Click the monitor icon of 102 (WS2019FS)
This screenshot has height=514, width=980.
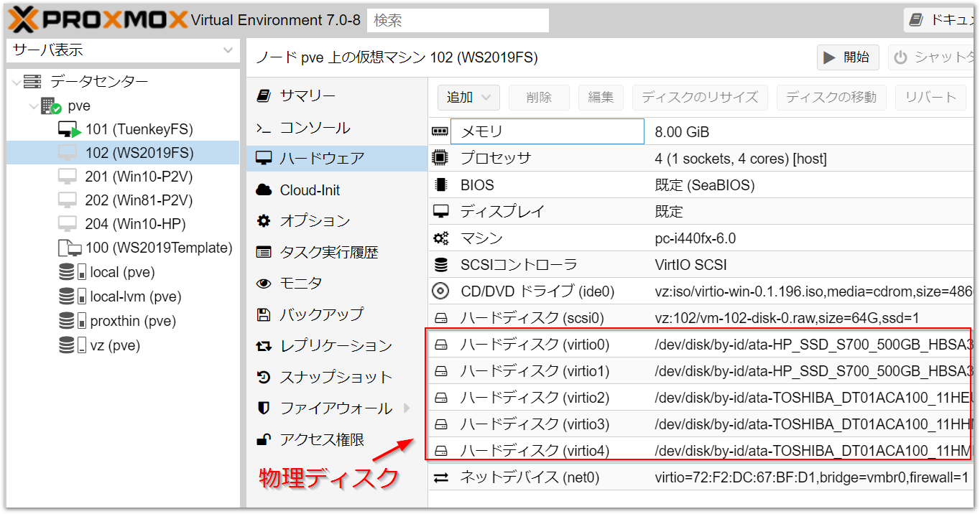click(68, 153)
